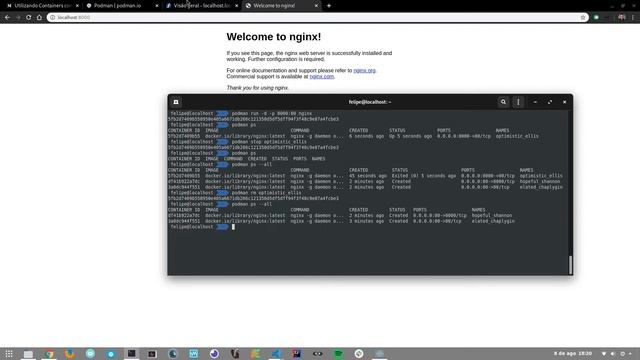Open a new browser tab
Viewport: 640px width, 360px height.
point(329,6)
